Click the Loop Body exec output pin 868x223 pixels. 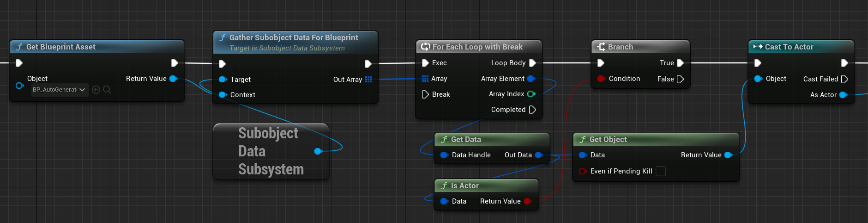tap(532, 63)
